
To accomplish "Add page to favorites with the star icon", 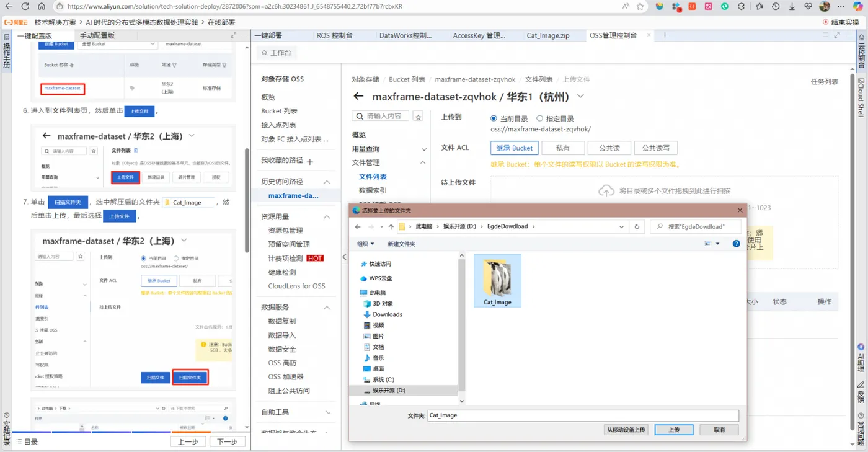I will tap(640, 6).
